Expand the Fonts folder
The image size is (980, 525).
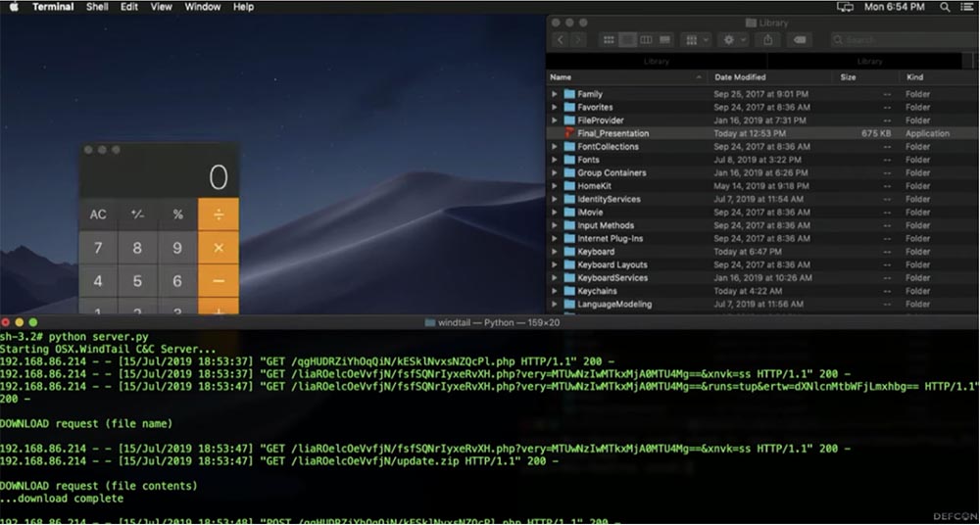555,160
